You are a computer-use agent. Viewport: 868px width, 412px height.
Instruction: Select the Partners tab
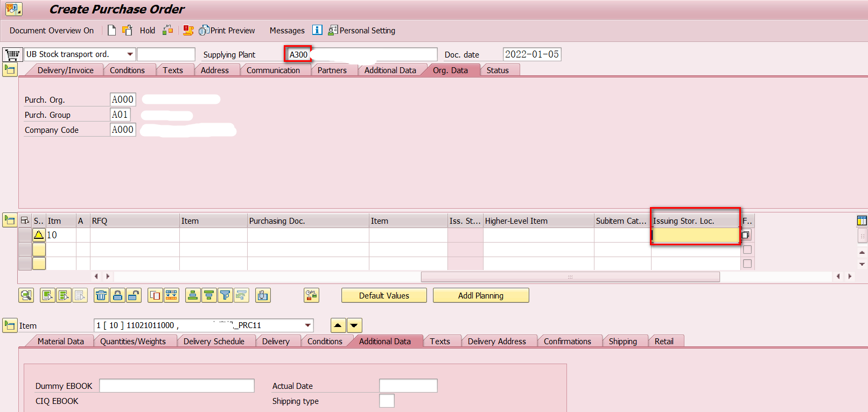click(332, 70)
